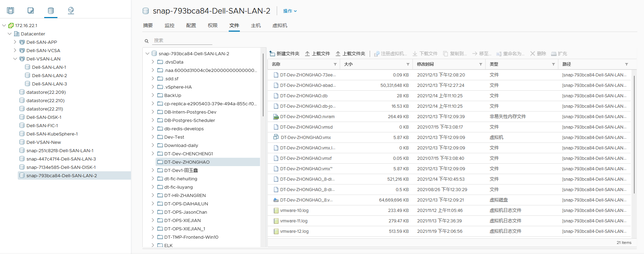Screen dimensions: 644x254
Task: Click 上载文件 toolbar button
Action: pos(317,54)
